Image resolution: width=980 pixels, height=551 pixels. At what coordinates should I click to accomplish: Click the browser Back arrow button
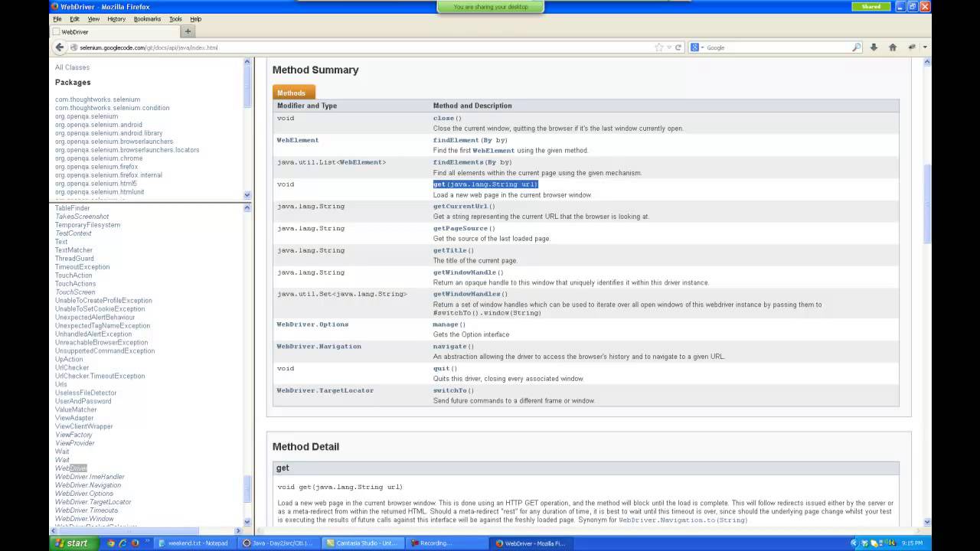pyautogui.click(x=60, y=47)
